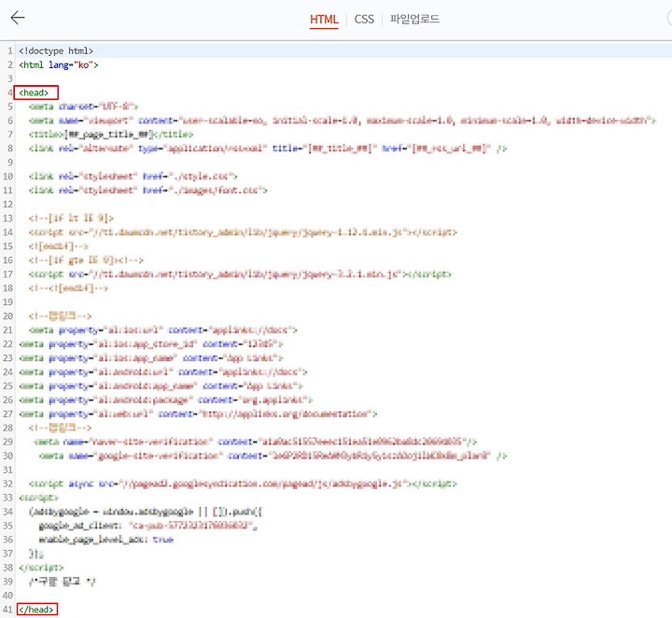This screenshot has width=672, height=618.
Task: Click the enable_page_level_ads code line
Action: point(105,540)
